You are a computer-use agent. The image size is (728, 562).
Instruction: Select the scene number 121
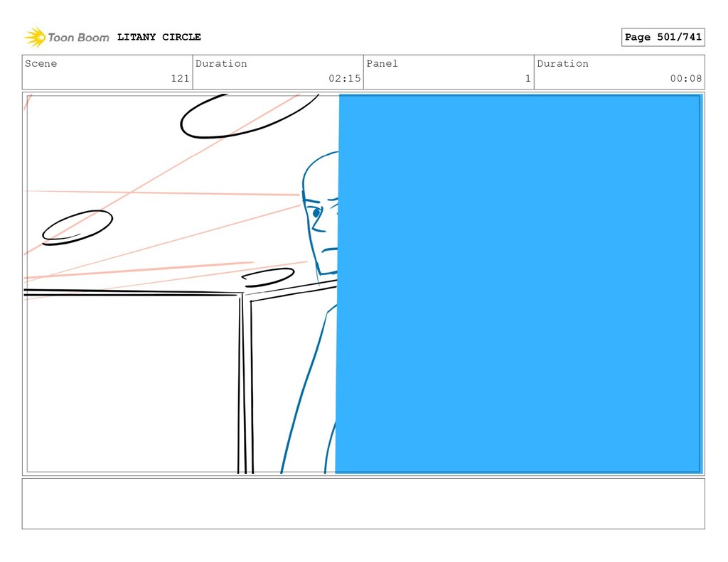(x=180, y=78)
